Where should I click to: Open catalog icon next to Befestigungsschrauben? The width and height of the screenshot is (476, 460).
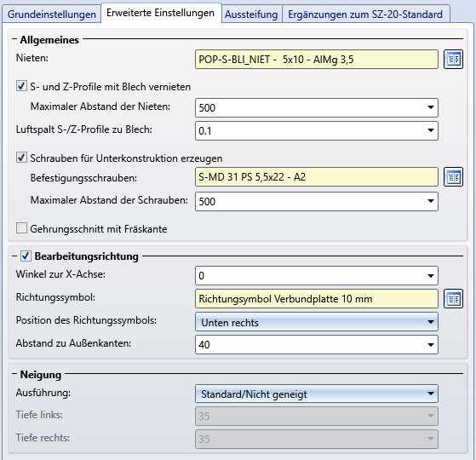click(453, 176)
